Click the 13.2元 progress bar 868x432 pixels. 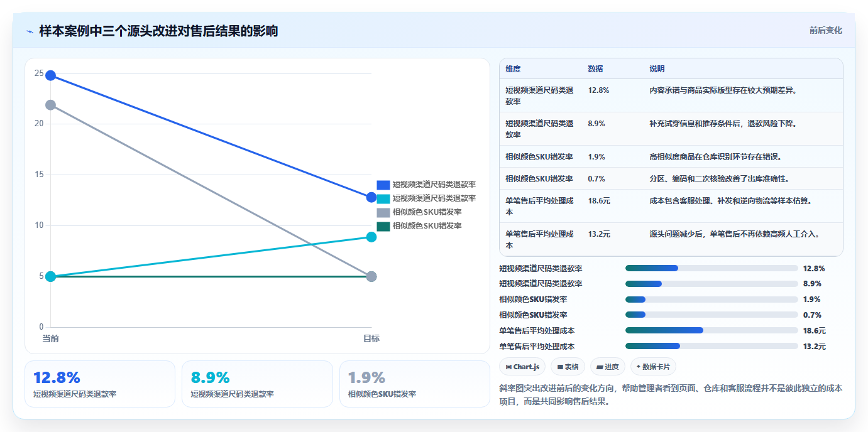click(711, 346)
